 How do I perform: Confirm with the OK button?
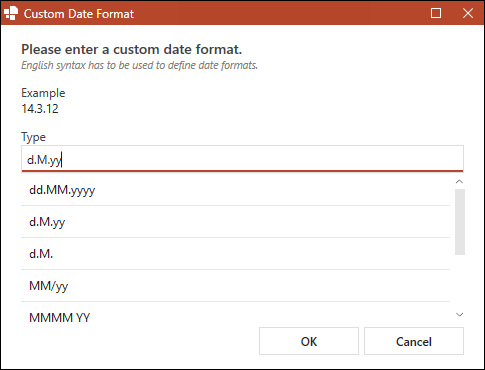(309, 341)
